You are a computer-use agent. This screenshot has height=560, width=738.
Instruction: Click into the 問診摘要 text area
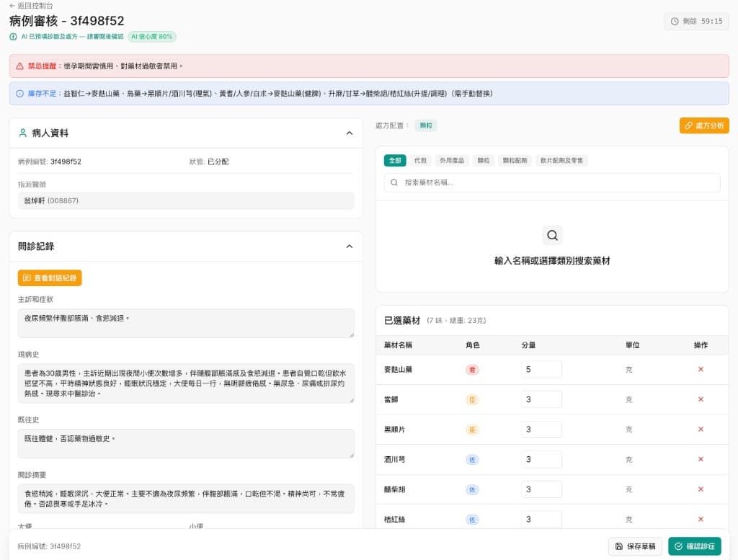186,499
